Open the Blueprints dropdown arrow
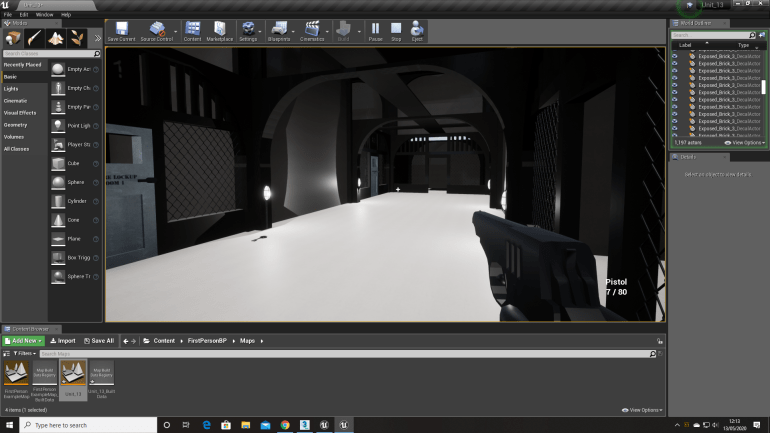The width and height of the screenshot is (770, 433). point(293,32)
